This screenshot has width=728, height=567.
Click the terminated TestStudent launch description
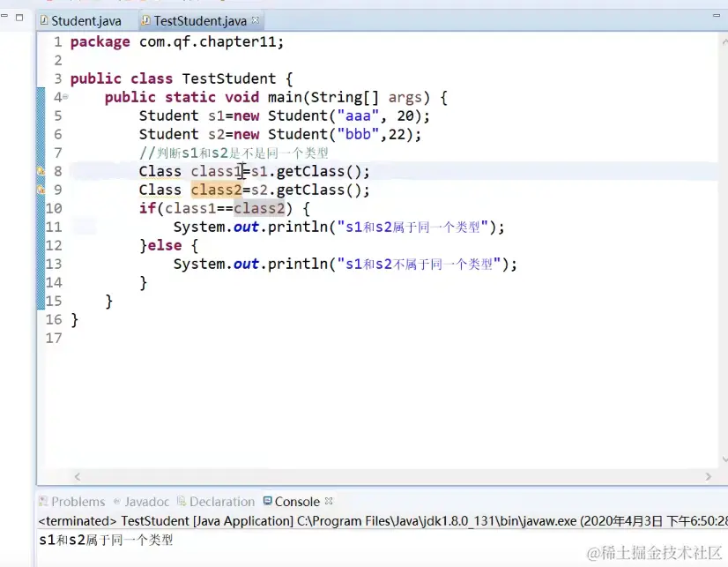(383, 521)
